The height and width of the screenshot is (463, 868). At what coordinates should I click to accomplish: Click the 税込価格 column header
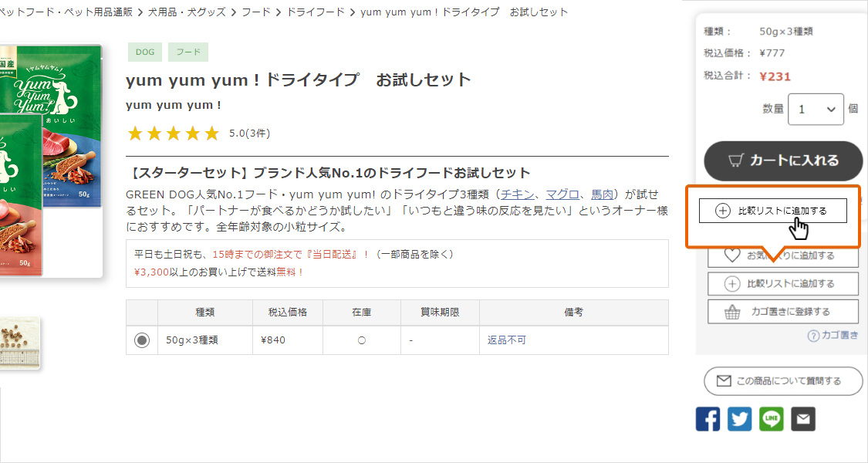click(288, 313)
